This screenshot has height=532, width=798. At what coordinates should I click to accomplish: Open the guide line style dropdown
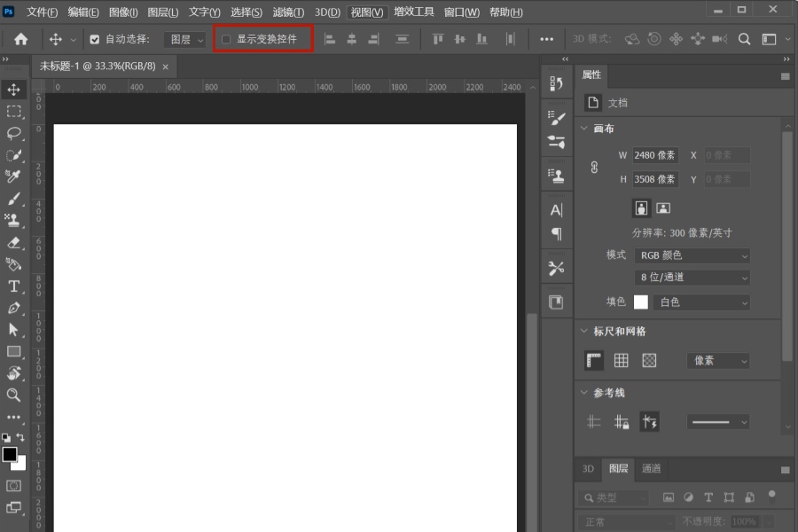pos(717,422)
